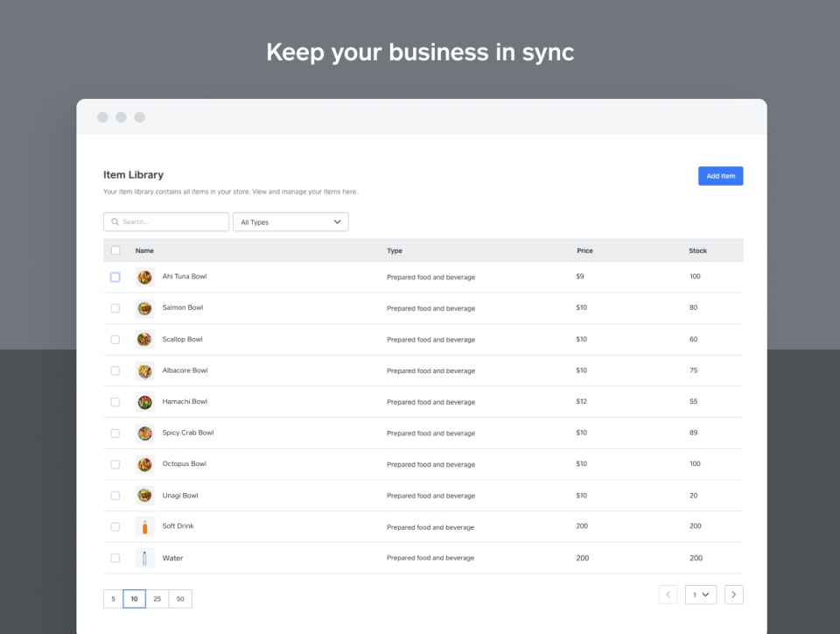
Task: Click the Unagi Bowl item name
Action: [180, 495]
